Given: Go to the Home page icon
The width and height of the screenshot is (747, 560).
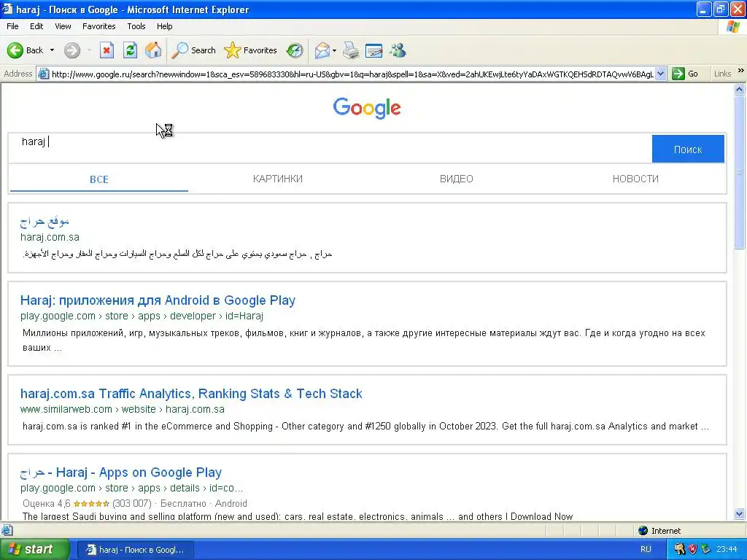Looking at the screenshot, I should (153, 50).
